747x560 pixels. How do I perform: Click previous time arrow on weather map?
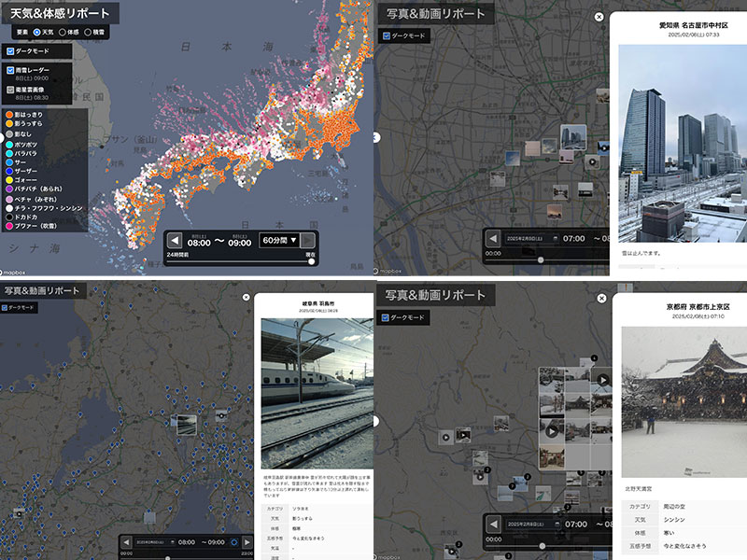[175, 241]
